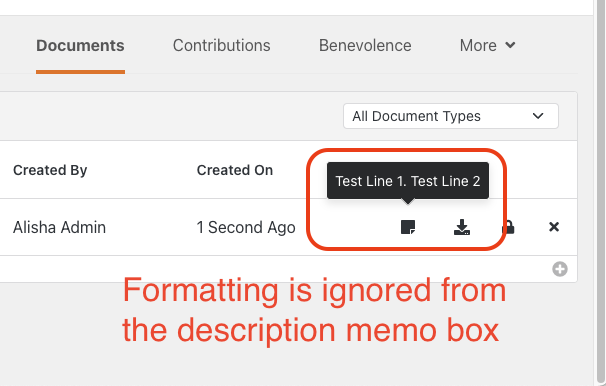Image resolution: width=606 pixels, height=386 pixels.
Task: Download the document using the download icon
Action: pos(462,227)
